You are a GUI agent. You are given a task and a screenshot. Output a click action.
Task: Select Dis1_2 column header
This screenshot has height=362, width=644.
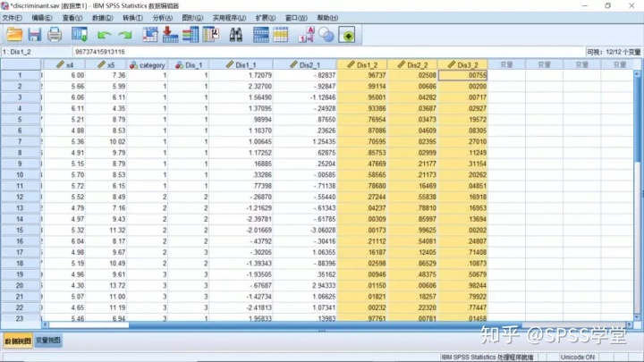tap(362, 65)
